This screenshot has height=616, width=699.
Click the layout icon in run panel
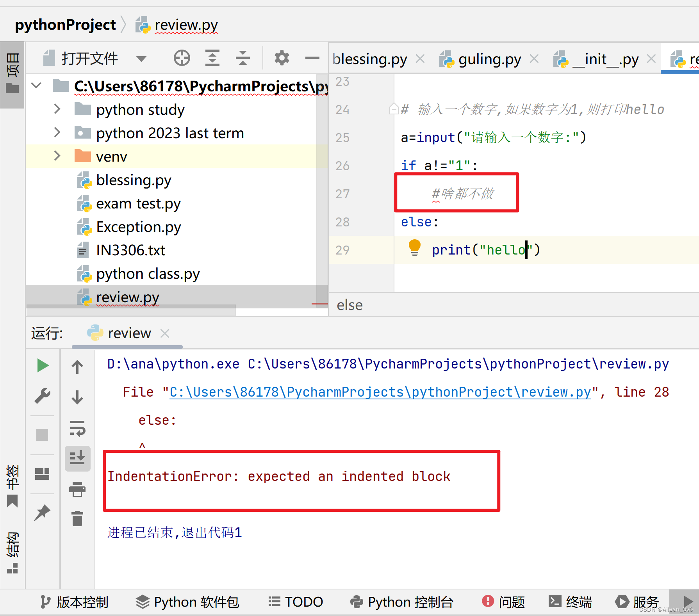42,474
